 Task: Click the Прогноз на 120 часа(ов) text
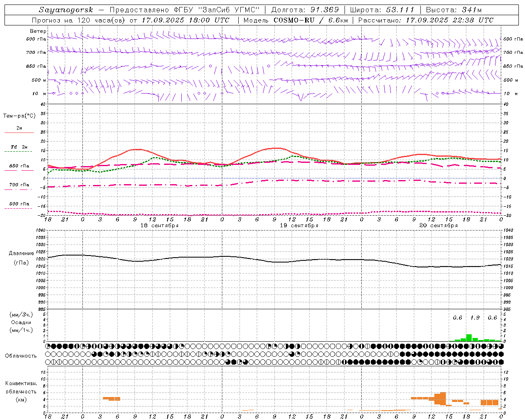click(79, 20)
